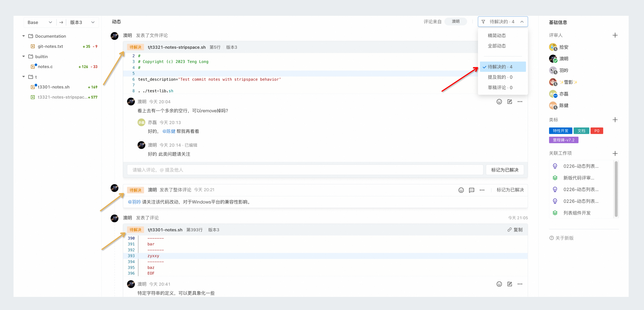The image size is (644, 310).
Task: Mark the 整体评论 as resolved
Action: click(510, 190)
